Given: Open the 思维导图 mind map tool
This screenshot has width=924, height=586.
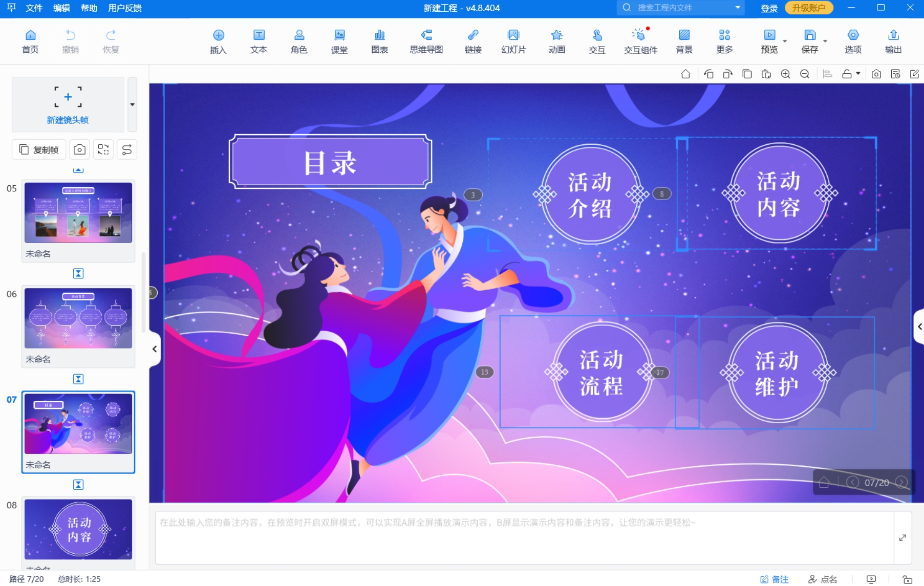Looking at the screenshot, I should tap(426, 41).
